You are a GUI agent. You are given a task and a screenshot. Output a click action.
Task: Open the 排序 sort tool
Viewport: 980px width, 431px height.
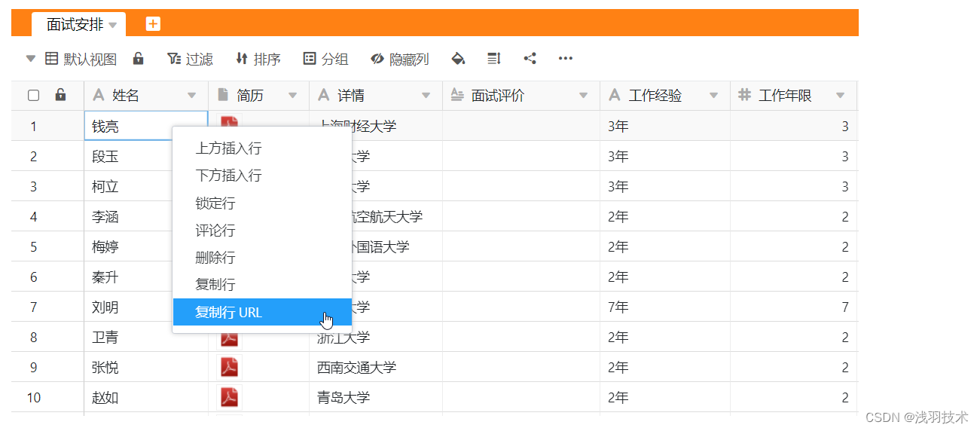[258, 59]
